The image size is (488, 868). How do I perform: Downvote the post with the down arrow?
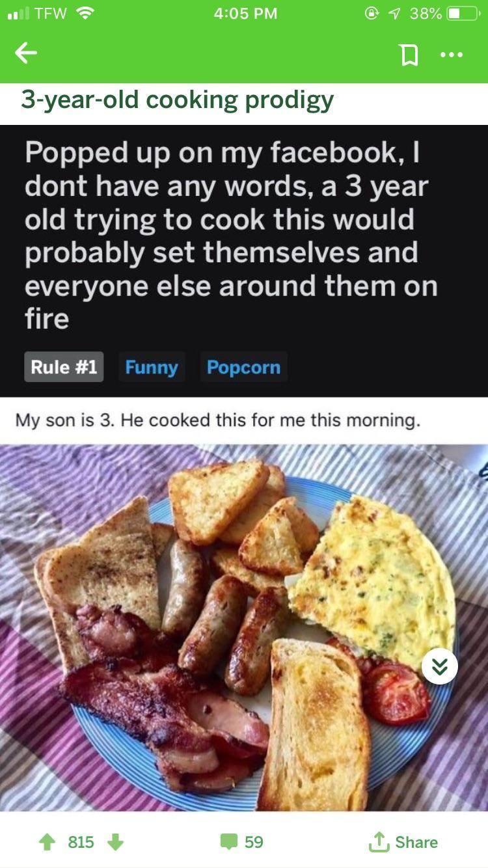coord(115,842)
